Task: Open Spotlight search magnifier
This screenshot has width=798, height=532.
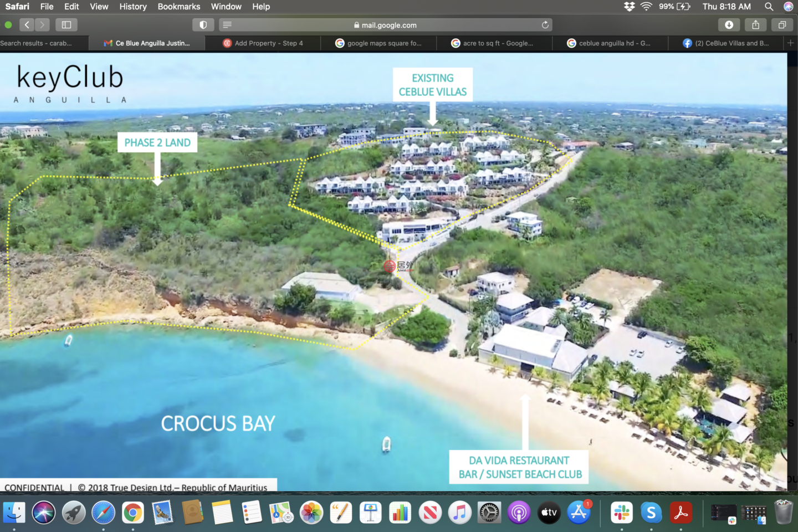Action: pos(769,7)
